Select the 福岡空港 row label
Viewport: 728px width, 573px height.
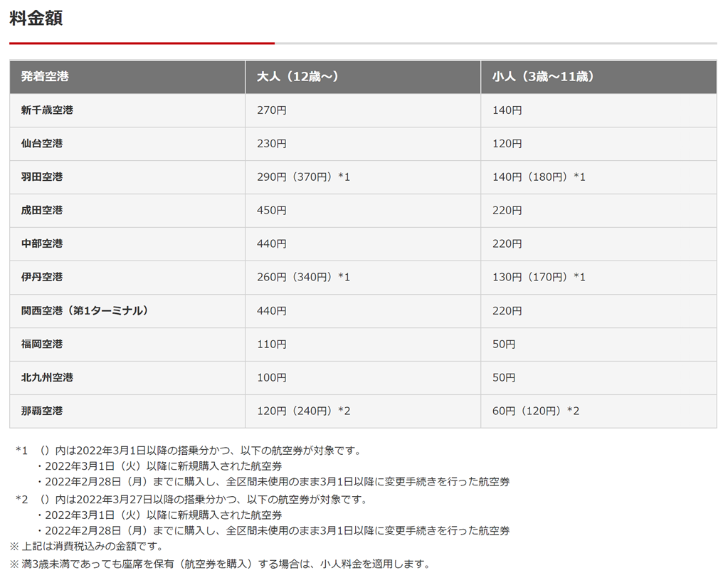(x=42, y=345)
